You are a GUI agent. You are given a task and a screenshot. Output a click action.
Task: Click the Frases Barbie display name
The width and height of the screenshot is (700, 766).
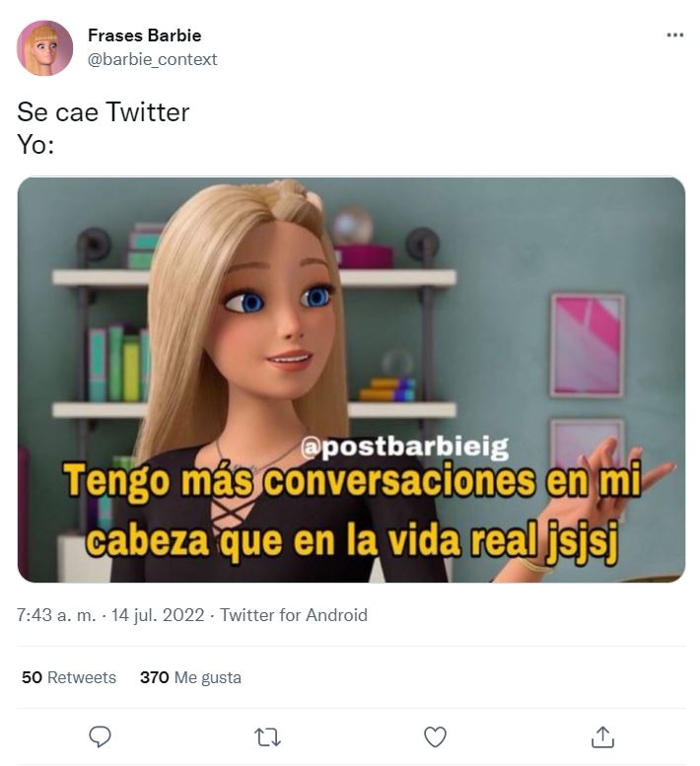pos(145,35)
